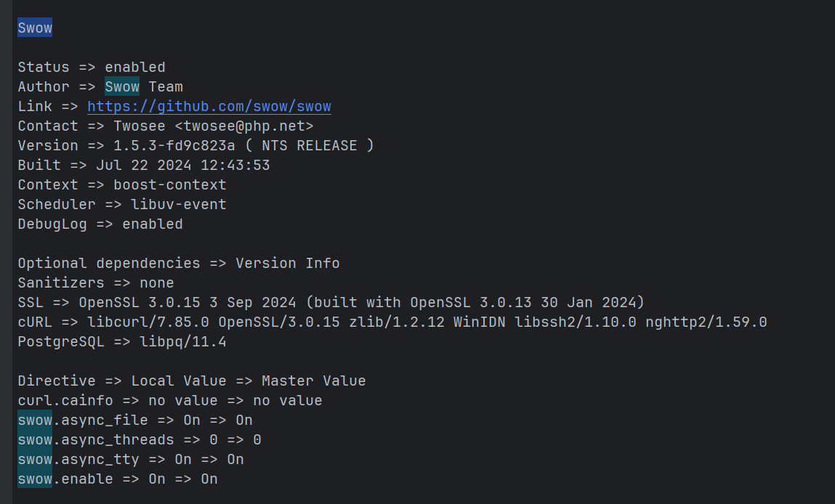Click the PostgreSQL libpq/11.4 line
The height and width of the screenshot is (504, 835).
pos(122,341)
